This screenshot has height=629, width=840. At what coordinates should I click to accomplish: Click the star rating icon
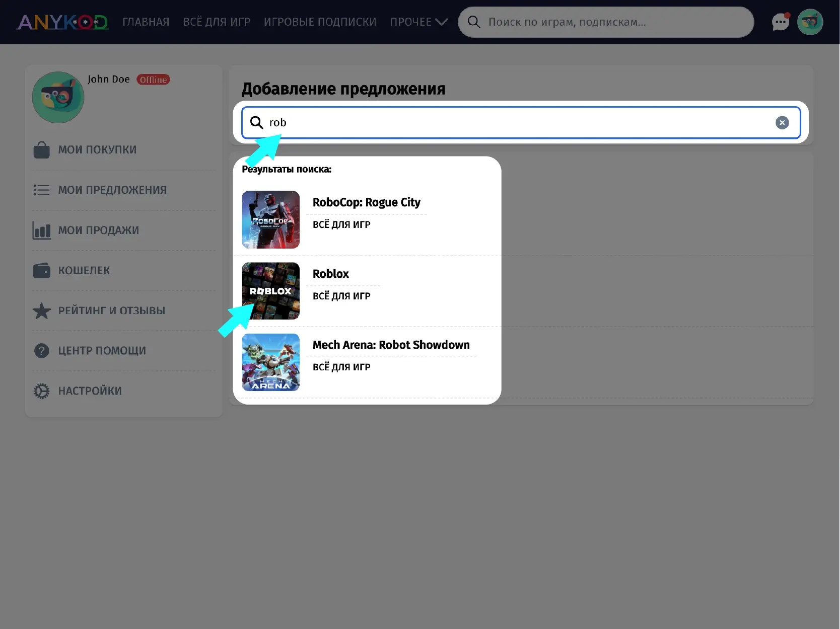click(41, 311)
